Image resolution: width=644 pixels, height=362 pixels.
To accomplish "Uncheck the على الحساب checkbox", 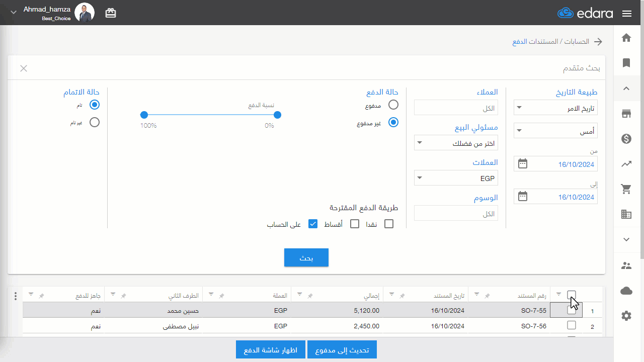I will [x=313, y=224].
